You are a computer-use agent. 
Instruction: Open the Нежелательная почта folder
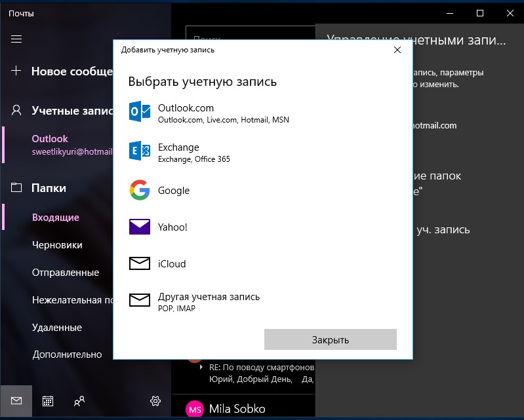point(73,300)
